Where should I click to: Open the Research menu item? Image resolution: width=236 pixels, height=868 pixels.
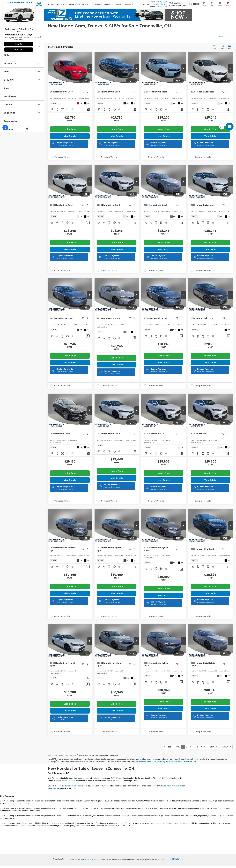pyautogui.click(x=108, y=4)
